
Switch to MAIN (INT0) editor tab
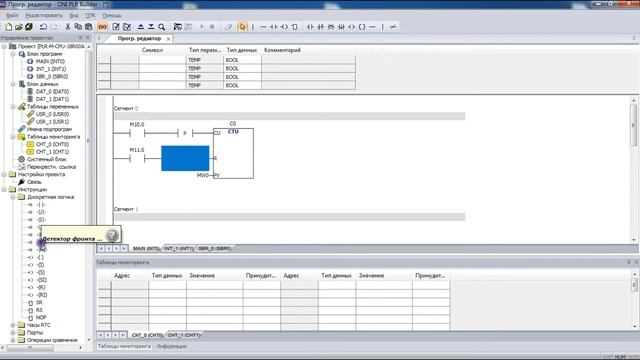146,248
